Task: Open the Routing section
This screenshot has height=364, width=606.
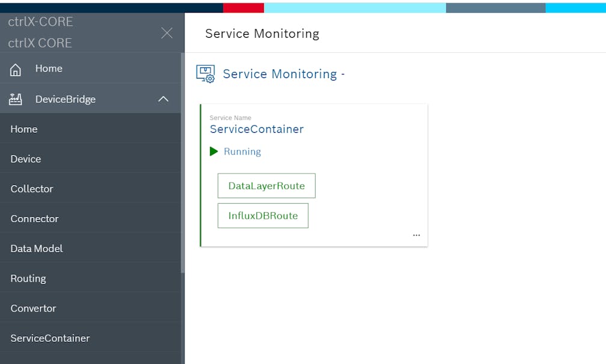Action: (28, 279)
